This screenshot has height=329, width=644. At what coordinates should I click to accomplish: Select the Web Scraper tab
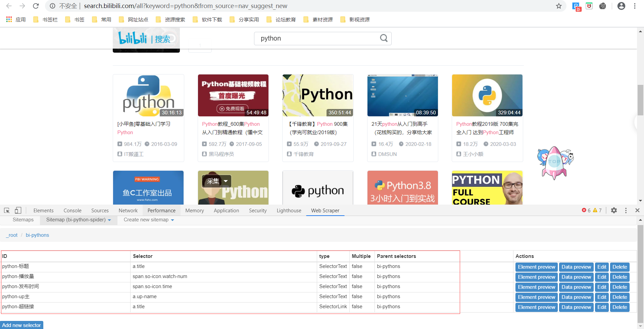[x=325, y=211]
